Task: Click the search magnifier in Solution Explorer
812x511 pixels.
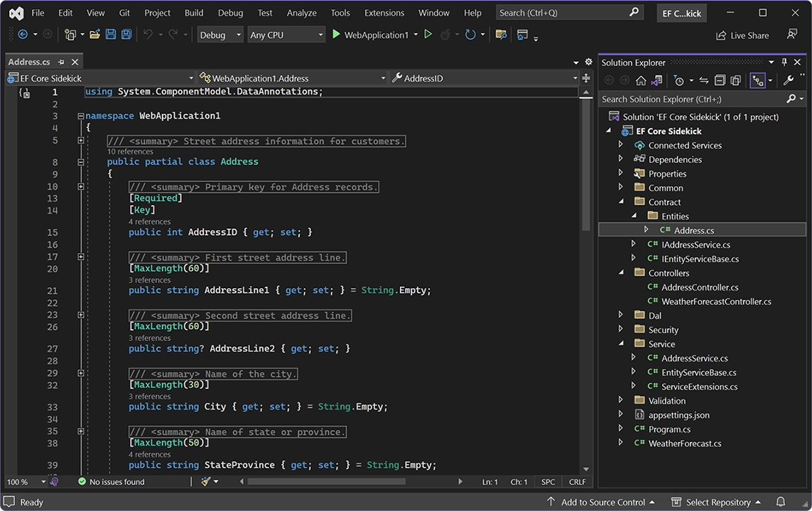Action: (x=791, y=99)
